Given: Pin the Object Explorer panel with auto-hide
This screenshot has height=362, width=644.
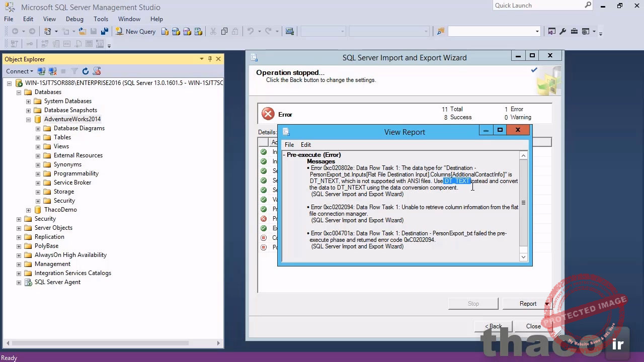Looking at the screenshot, I should pyautogui.click(x=210, y=59).
